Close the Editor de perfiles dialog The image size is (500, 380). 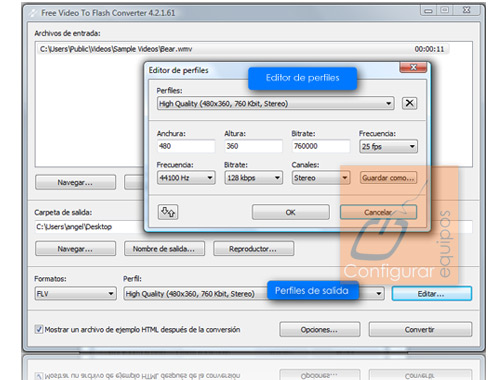pyautogui.click(x=413, y=67)
